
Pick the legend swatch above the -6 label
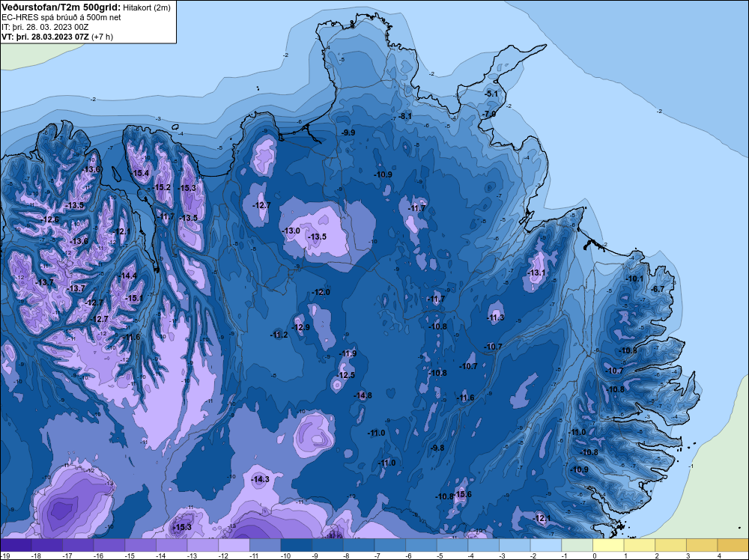421,545
